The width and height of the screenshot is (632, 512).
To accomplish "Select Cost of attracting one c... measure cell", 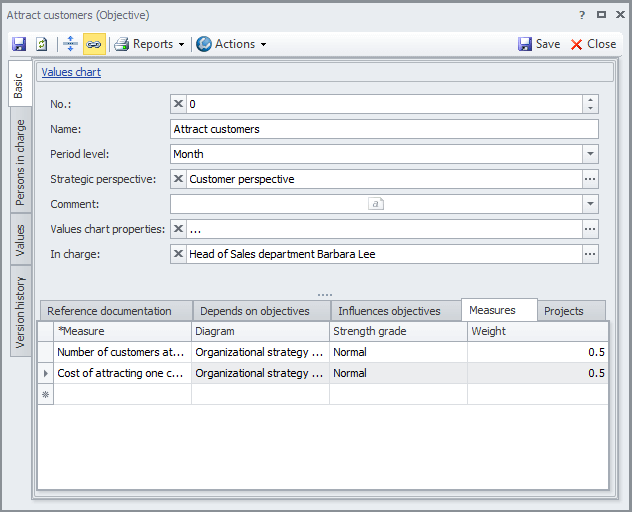I will (123, 373).
